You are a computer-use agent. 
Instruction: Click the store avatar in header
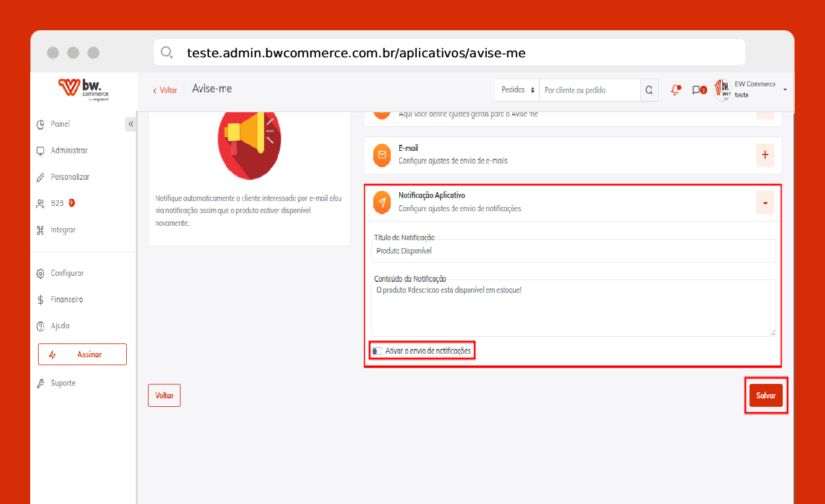point(722,89)
